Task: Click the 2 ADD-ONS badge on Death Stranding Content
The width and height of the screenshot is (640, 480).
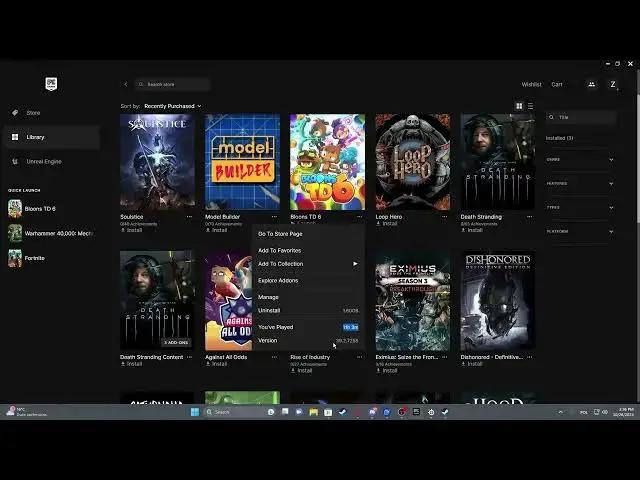Action: pyautogui.click(x=176, y=342)
